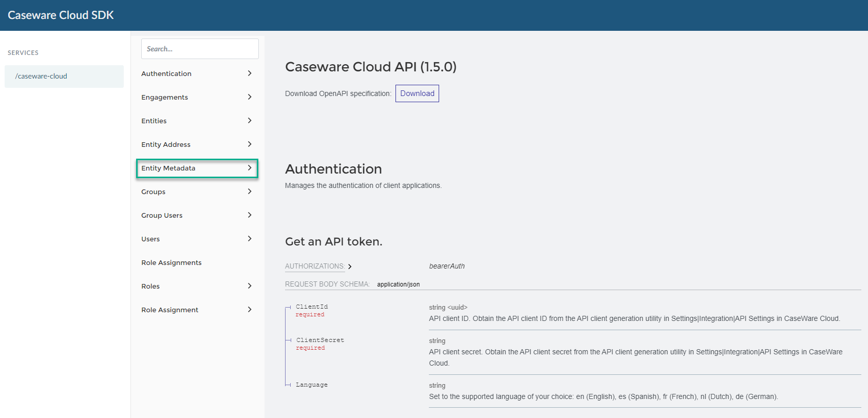Image resolution: width=868 pixels, height=418 pixels.
Task: Click the Download OpenAPI specification button
Action: 417,93
